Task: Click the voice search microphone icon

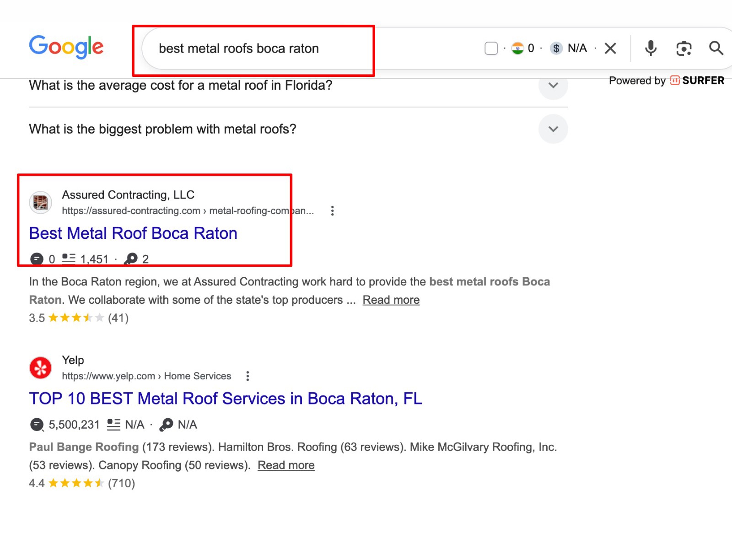Action: [651, 48]
